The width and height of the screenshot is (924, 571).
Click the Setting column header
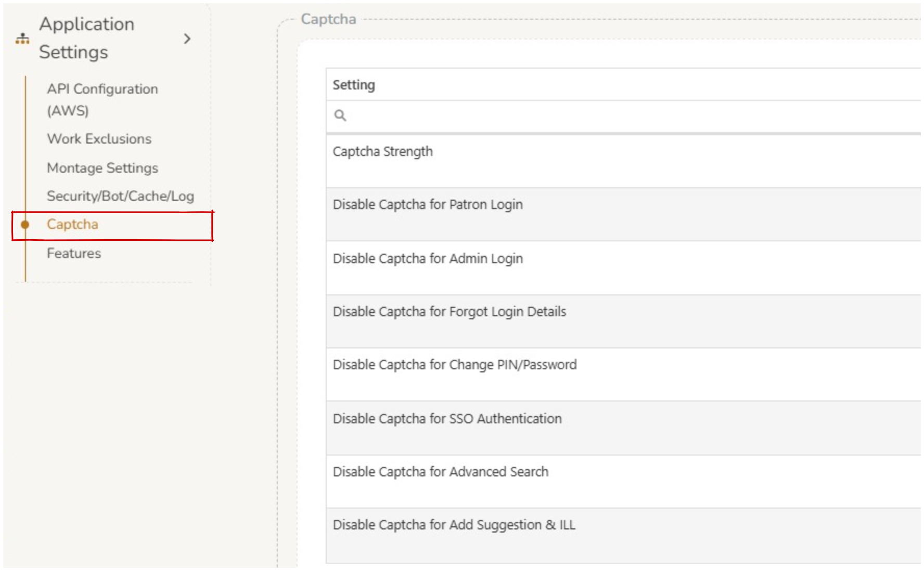point(354,85)
